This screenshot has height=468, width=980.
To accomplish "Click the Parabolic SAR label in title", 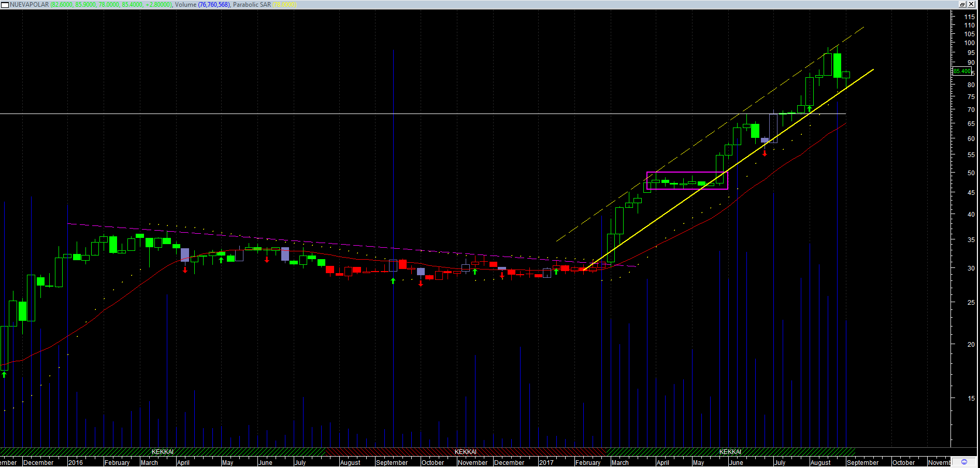I will click(252, 5).
